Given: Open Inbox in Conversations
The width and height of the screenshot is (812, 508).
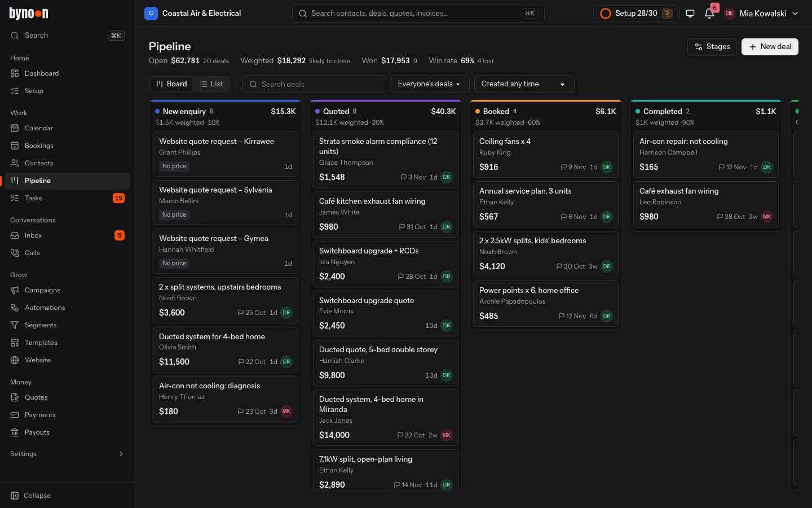Looking at the screenshot, I should tap(68, 235).
